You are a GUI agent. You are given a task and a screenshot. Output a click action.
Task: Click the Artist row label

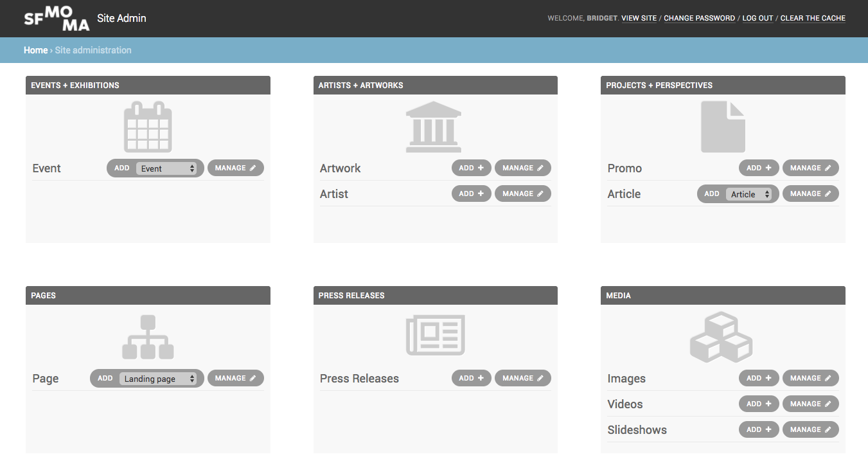pos(334,194)
